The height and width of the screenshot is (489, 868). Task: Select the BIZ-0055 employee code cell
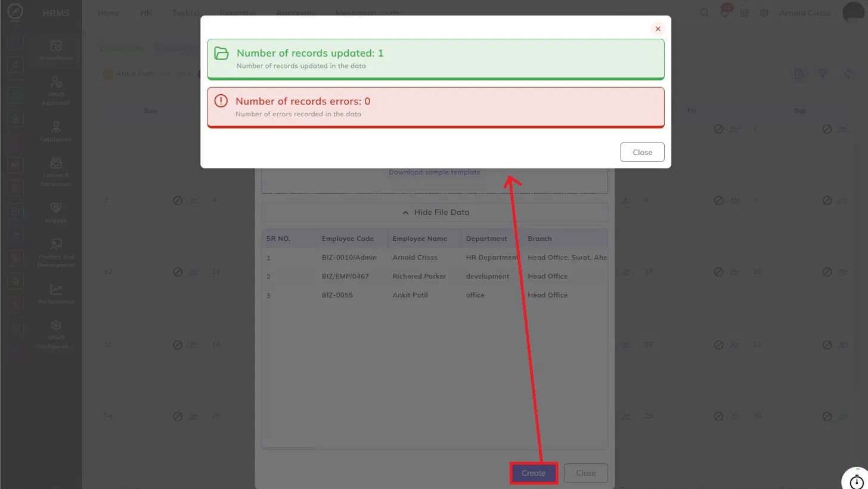click(337, 295)
